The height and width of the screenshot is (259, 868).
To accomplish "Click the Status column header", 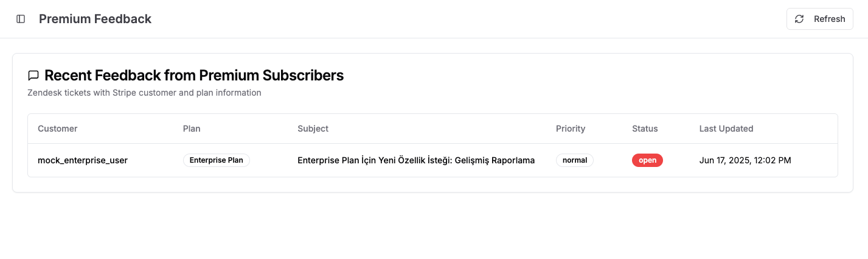I will pyautogui.click(x=645, y=129).
